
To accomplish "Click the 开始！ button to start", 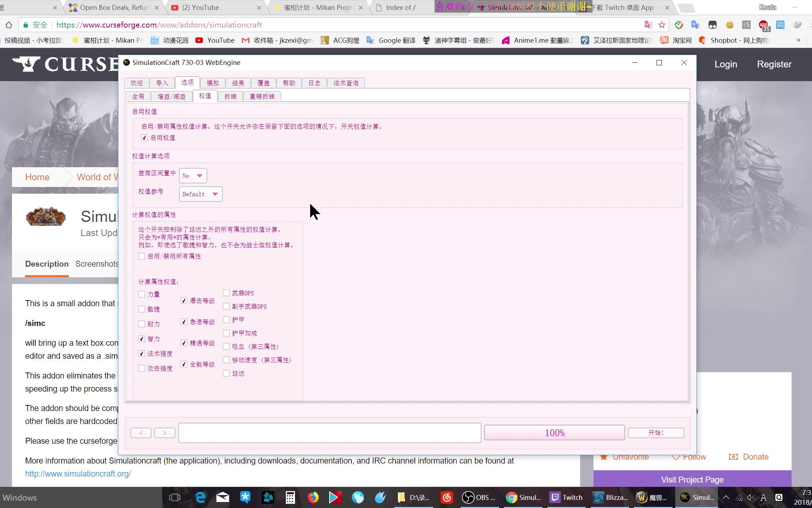I will pyautogui.click(x=656, y=433).
